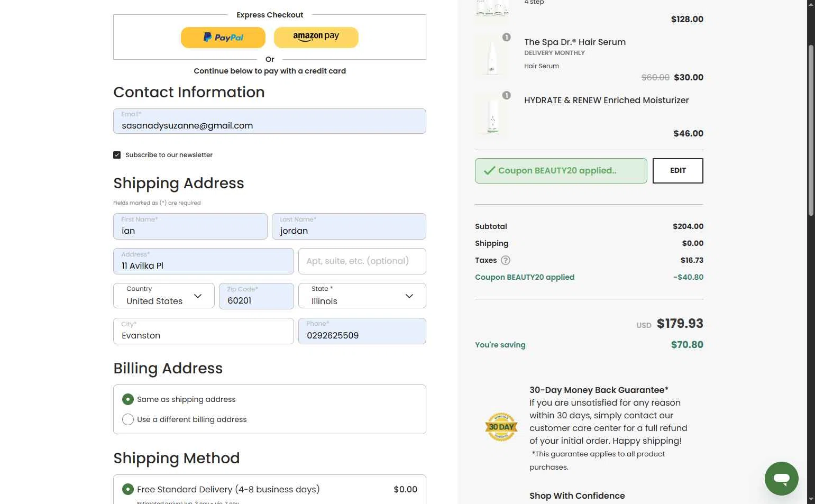Viewport: 815px width, 504px height.
Task: Click the Address field with 11 Avilka Pl
Action: [204, 261]
